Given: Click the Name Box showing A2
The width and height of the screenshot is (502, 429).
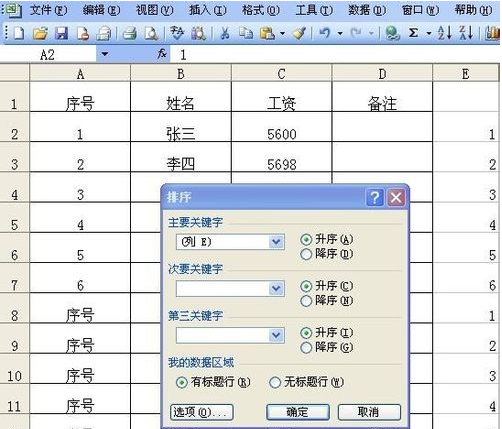Looking at the screenshot, I should click(x=48, y=54).
